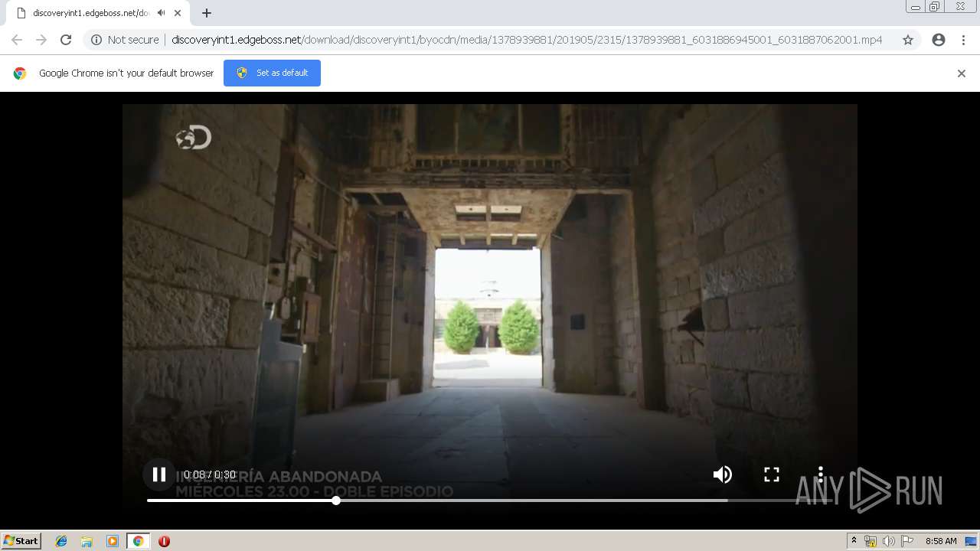Restore down the Chrome window
This screenshot has width=980, height=551.
[x=935, y=7]
